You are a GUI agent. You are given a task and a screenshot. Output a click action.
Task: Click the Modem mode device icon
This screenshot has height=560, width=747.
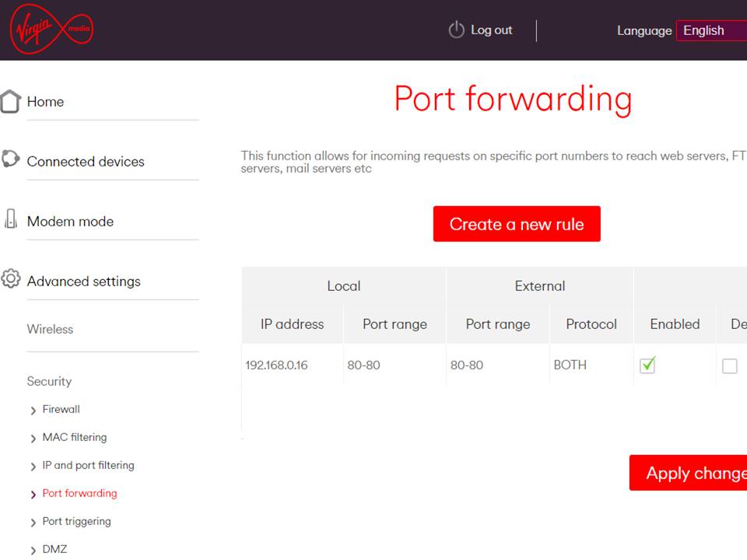(x=10, y=219)
